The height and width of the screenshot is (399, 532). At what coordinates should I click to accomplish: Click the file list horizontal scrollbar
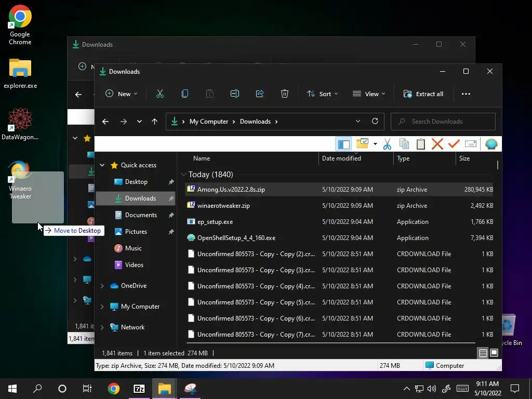[331, 342]
